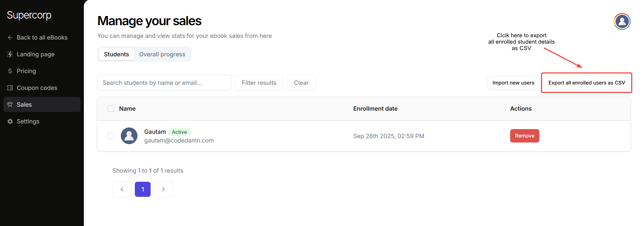Switch to the Overall progress tab
Image resolution: width=644 pixels, height=226 pixels.
coord(162,54)
